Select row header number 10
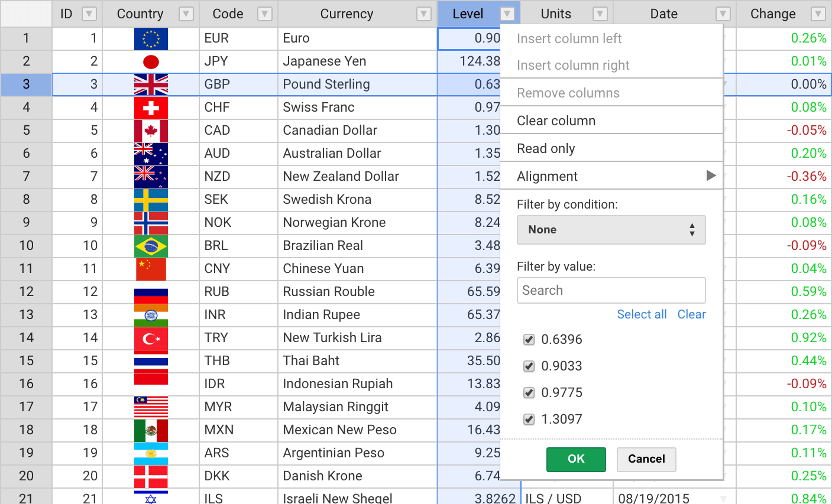The width and height of the screenshot is (832, 504). click(x=26, y=246)
